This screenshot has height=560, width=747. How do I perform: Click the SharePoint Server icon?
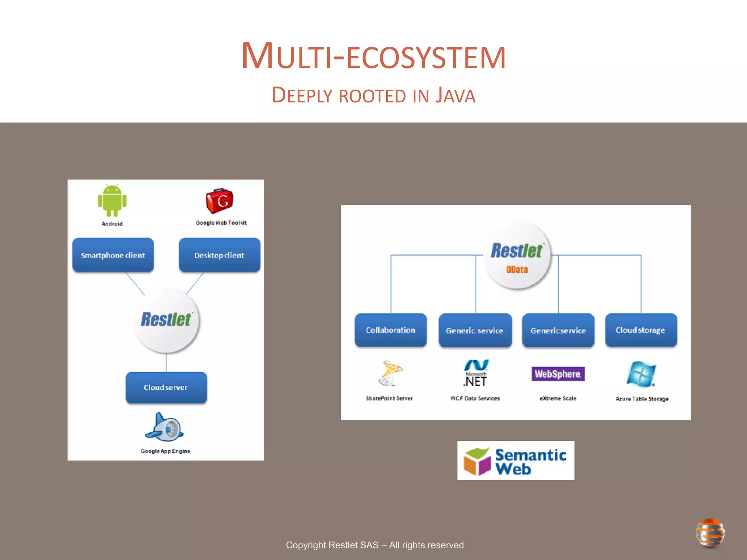point(390,373)
